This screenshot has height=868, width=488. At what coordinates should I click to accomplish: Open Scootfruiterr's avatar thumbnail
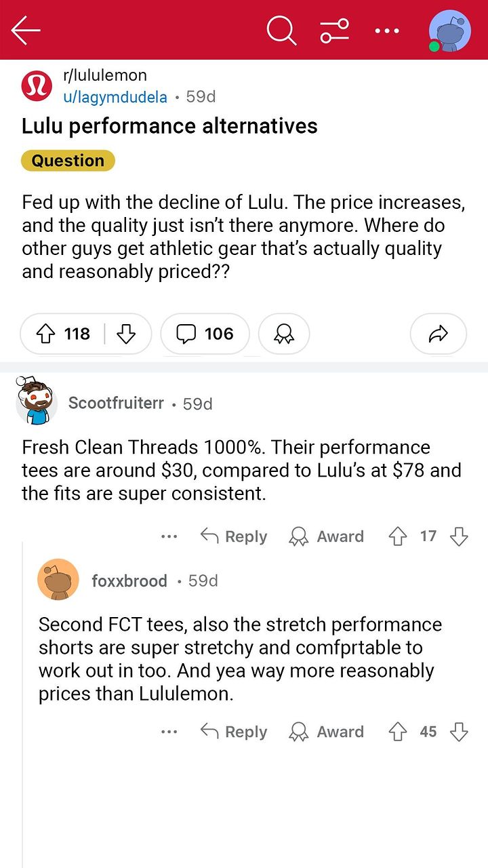(36, 403)
